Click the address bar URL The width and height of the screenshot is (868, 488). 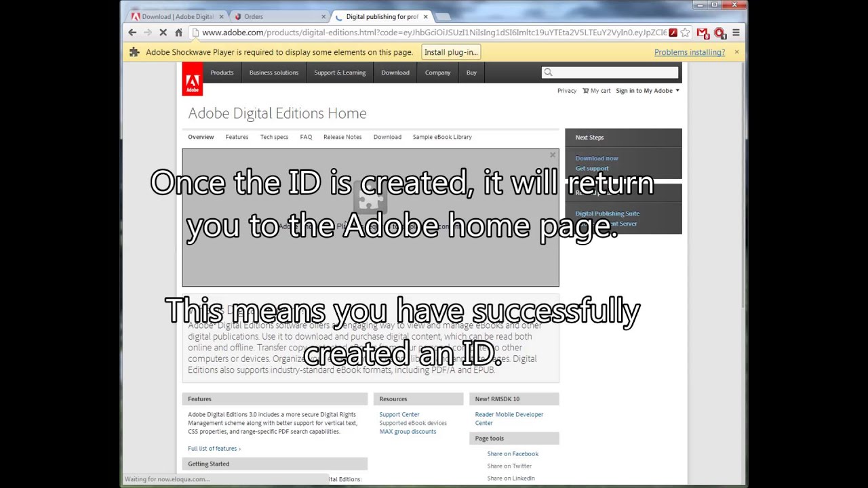point(434,33)
